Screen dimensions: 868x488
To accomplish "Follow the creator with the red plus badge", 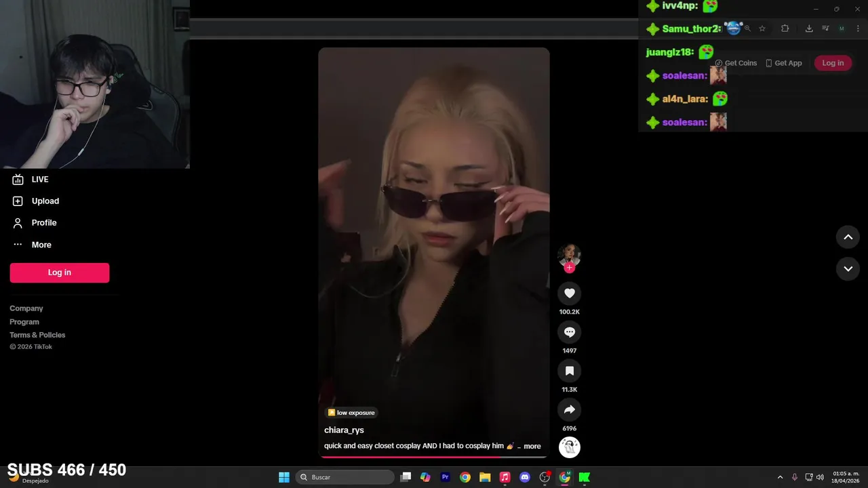I will pos(570,268).
